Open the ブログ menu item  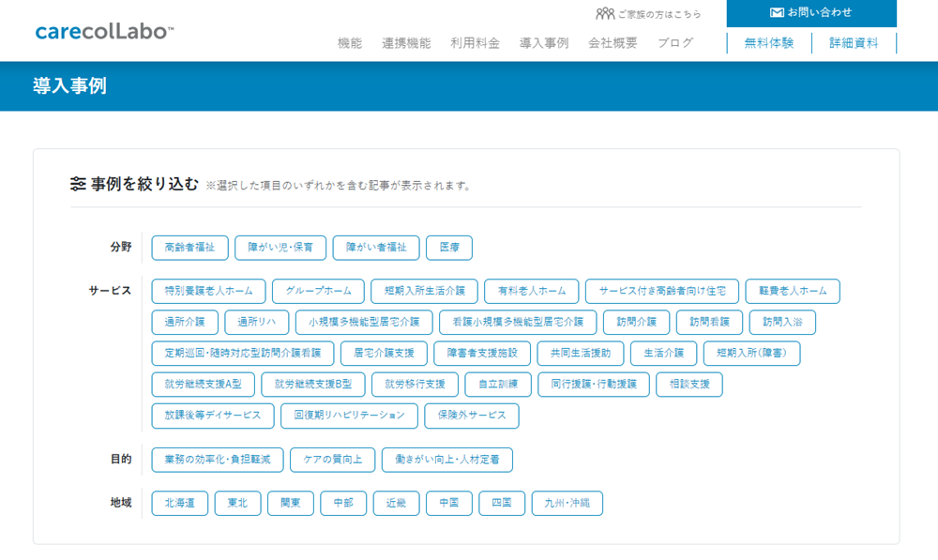[x=675, y=43]
